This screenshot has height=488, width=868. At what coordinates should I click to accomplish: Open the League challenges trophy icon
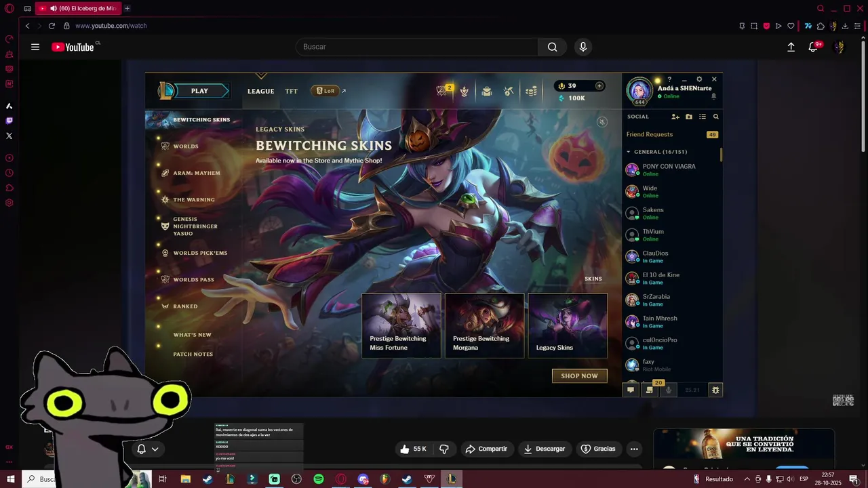pyautogui.click(x=464, y=91)
